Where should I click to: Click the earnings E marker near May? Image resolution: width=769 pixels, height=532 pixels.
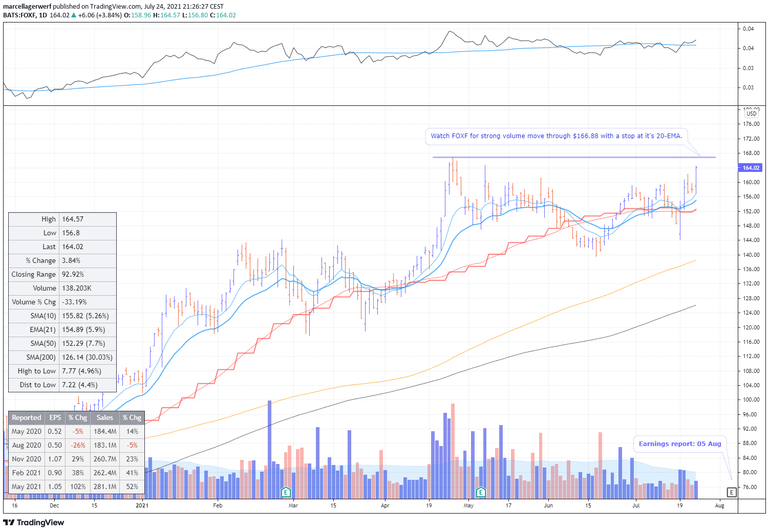click(481, 492)
